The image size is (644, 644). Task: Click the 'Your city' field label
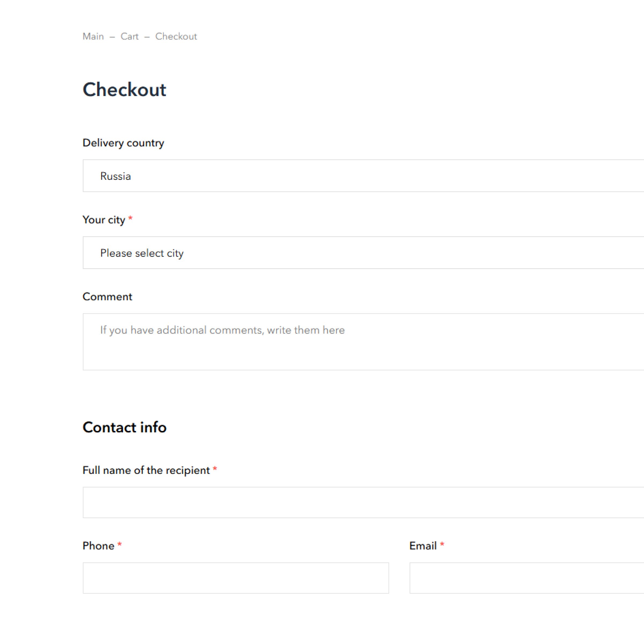pyautogui.click(x=104, y=220)
